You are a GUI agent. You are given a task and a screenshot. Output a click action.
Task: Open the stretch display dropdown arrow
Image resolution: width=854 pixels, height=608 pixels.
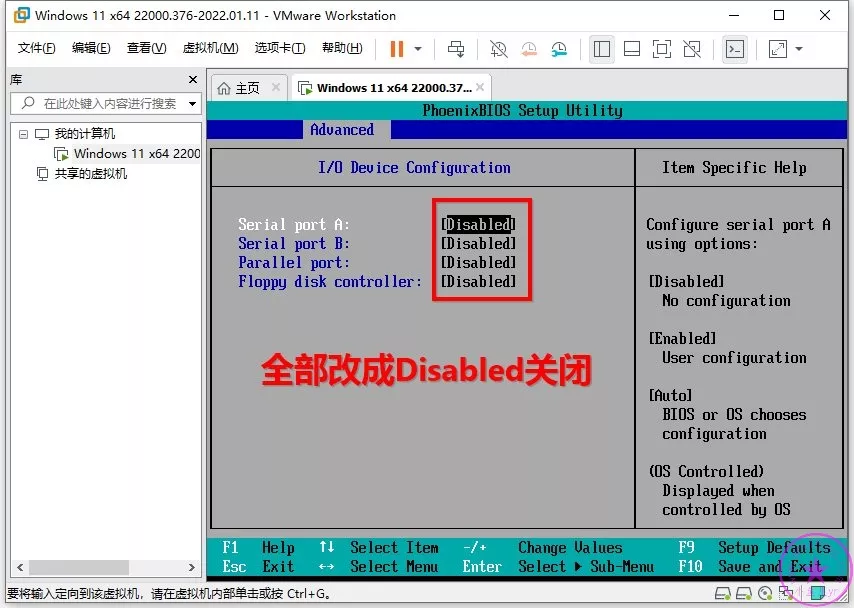pos(799,49)
